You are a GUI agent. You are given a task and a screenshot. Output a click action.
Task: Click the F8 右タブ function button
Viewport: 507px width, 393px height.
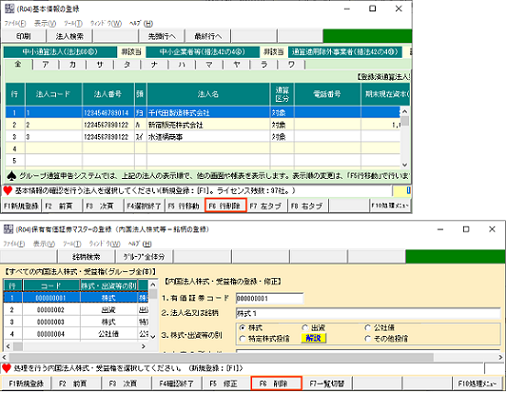(x=307, y=206)
